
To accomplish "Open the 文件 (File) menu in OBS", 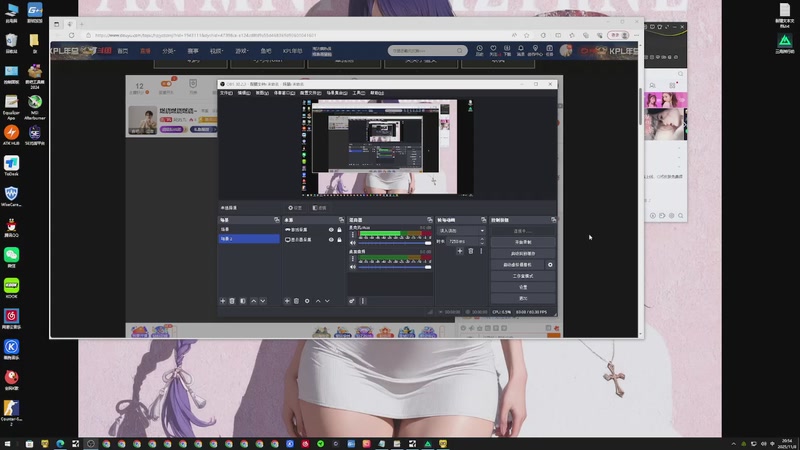I will (226, 93).
